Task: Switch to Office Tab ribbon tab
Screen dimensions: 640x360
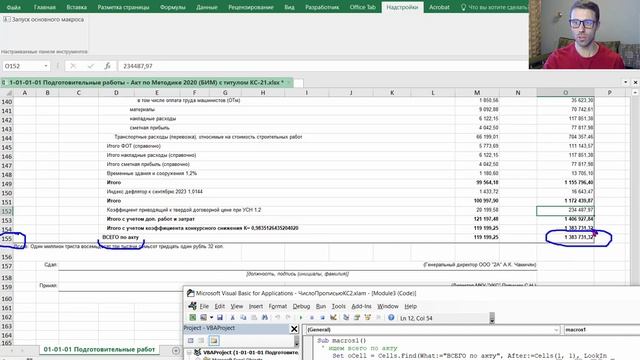Action: click(x=362, y=7)
